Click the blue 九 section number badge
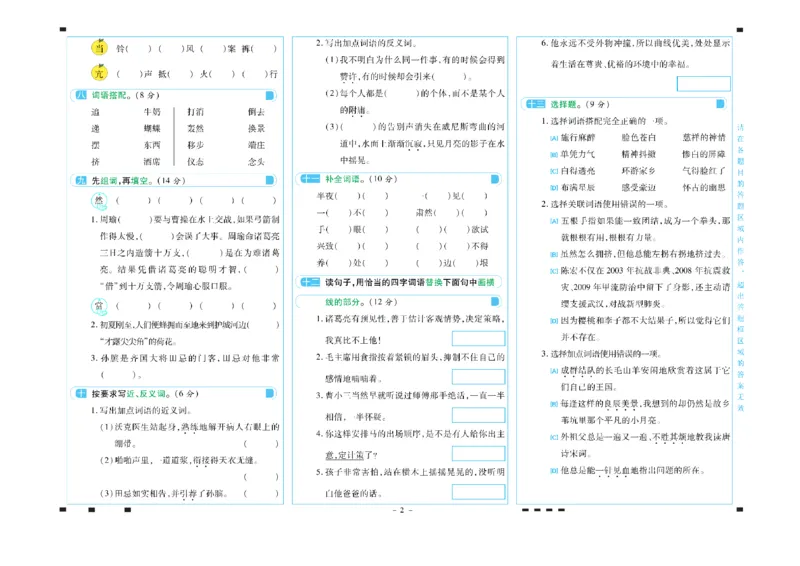 click(81, 180)
